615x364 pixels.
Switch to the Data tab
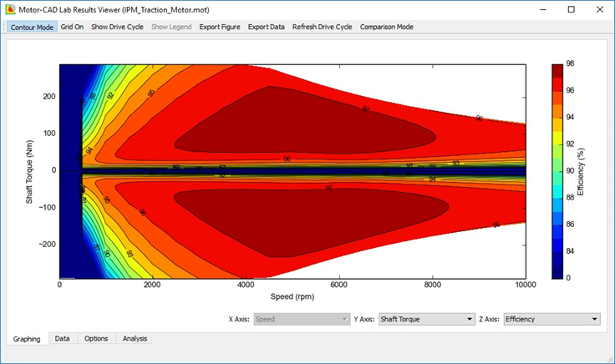click(x=62, y=338)
